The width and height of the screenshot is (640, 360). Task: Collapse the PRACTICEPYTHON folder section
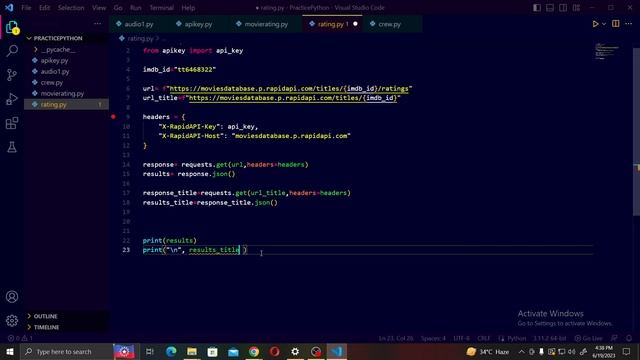(x=58, y=38)
